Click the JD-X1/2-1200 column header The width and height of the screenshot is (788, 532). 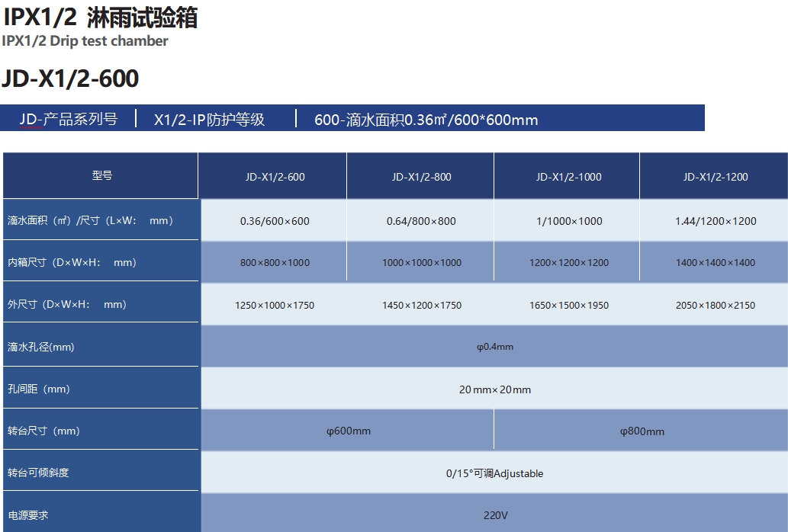click(715, 177)
